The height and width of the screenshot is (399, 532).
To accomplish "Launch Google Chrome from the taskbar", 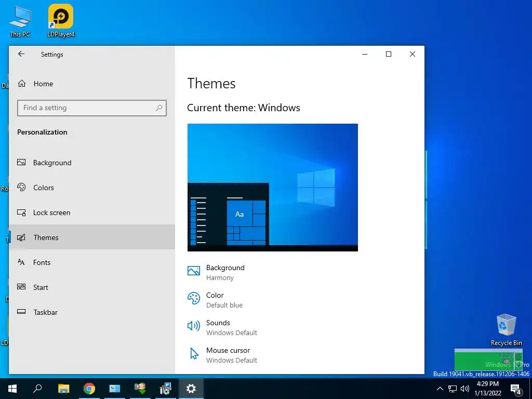I will [89, 389].
